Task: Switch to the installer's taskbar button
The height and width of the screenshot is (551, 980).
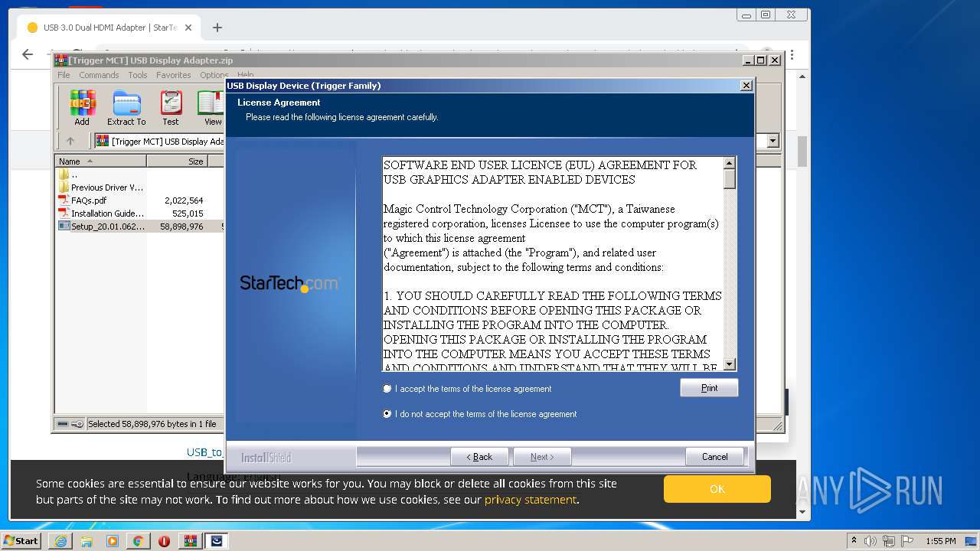Action: (217, 541)
